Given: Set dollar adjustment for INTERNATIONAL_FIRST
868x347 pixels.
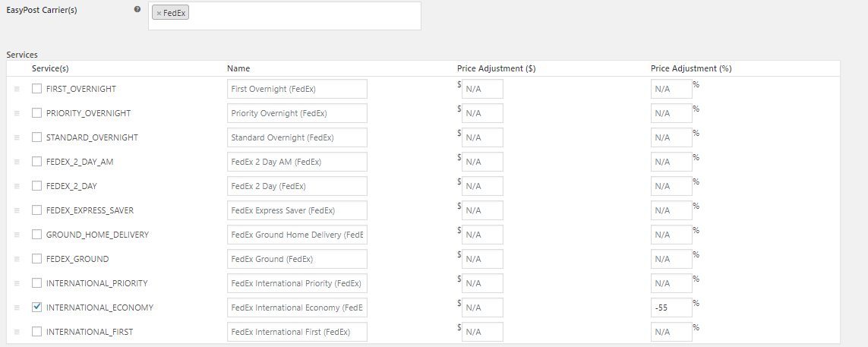Looking at the screenshot, I should [x=483, y=332].
